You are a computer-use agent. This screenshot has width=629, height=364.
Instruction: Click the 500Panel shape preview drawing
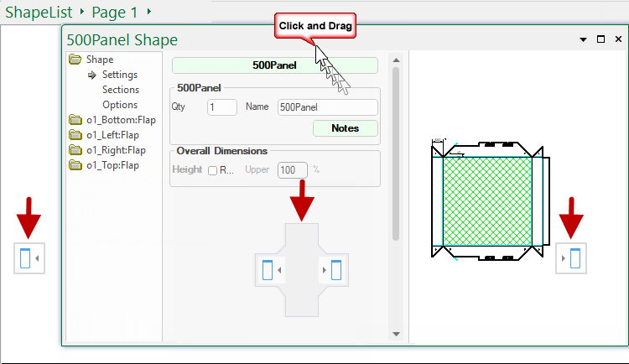point(486,201)
